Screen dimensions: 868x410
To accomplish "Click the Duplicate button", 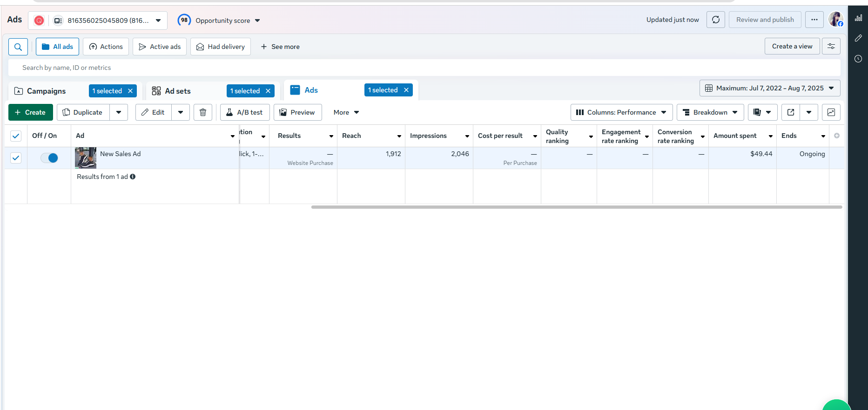I will coord(83,112).
